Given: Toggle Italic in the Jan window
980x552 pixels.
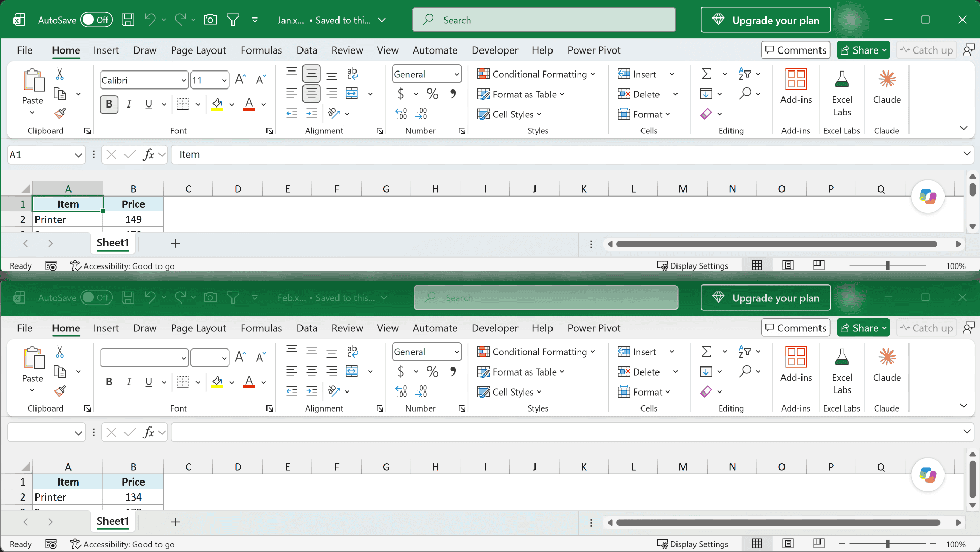Looking at the screenshot, I should coord(129,104).
